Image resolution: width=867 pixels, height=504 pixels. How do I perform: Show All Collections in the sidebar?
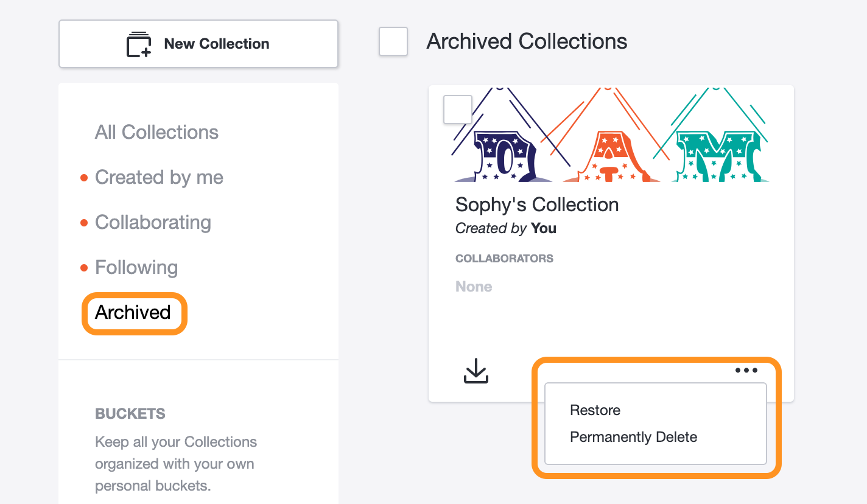(156, 132)
